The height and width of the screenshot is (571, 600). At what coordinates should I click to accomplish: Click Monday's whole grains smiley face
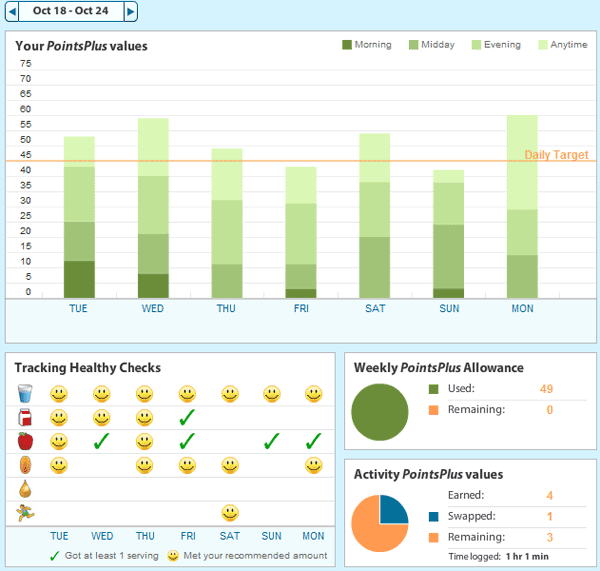pyautogui.click(x=314, y=465)
